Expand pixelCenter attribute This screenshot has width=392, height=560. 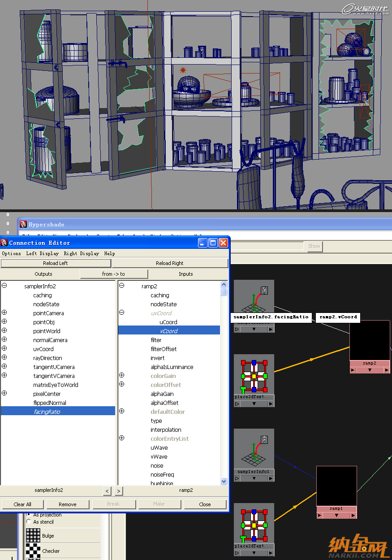pyautogui.click(x=4, y=393)
